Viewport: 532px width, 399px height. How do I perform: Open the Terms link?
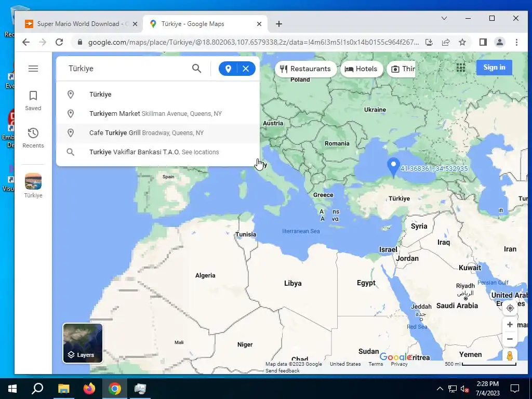click(x=376, y=364)
